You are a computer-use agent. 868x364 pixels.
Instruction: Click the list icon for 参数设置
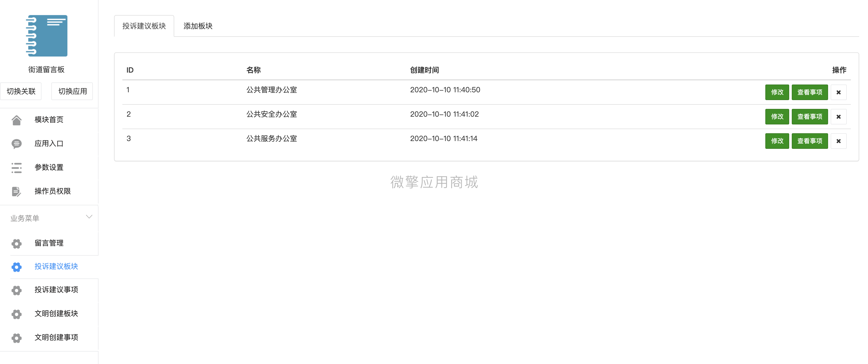[17, 167]
